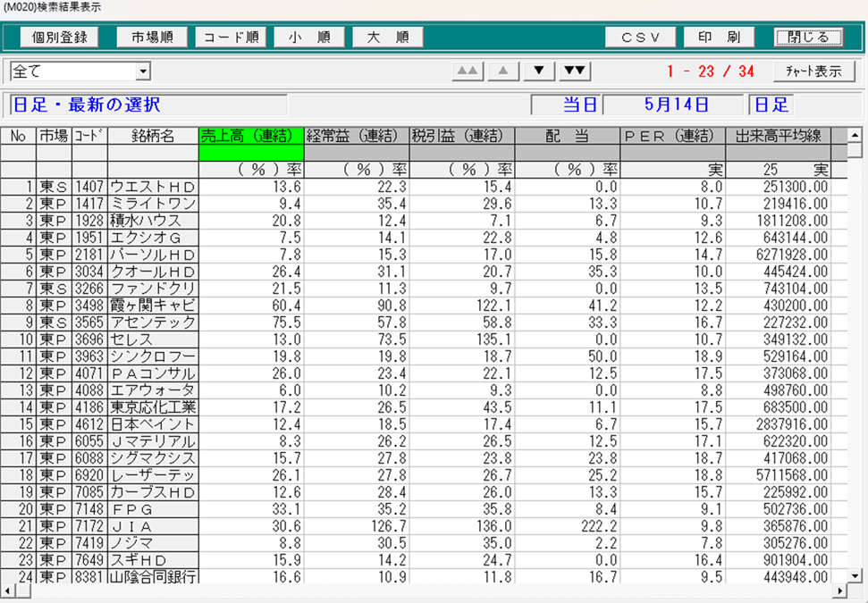The image size is (868, 603).
Task: Sort results with 市場順 button
Action: [x=152, y=37]
